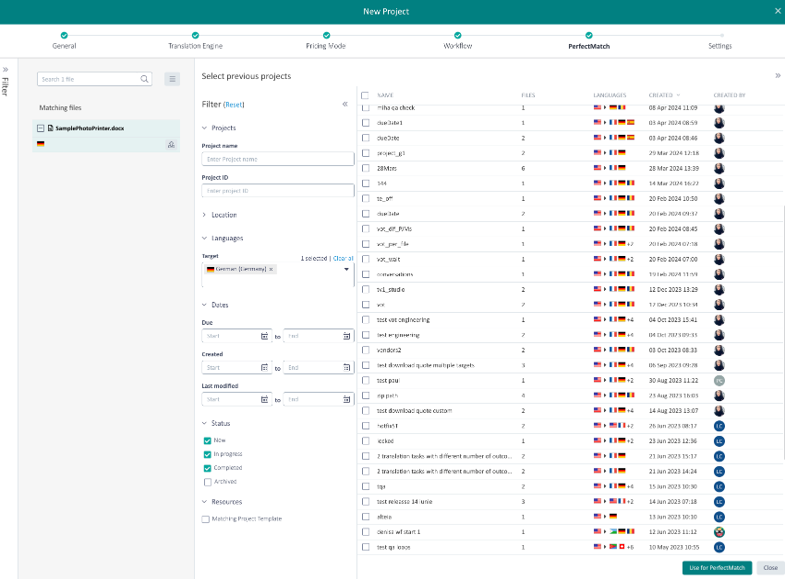The image size is (785, 579).
Task: Collapse the Filter panel with double chevron
Action: tap(345, 104)
